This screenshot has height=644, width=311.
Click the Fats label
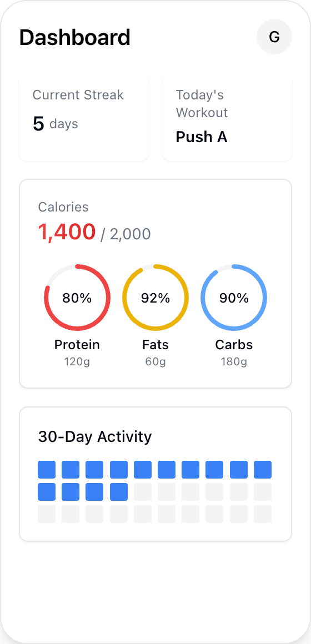point(155,345)
